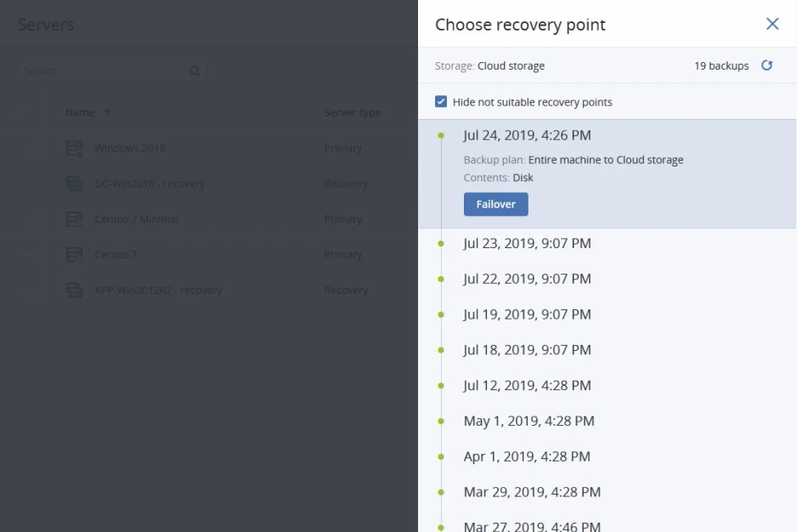
Task: Select recovery point Jul 12, 2019, 4:28 PM
Action: pos(527,386)
